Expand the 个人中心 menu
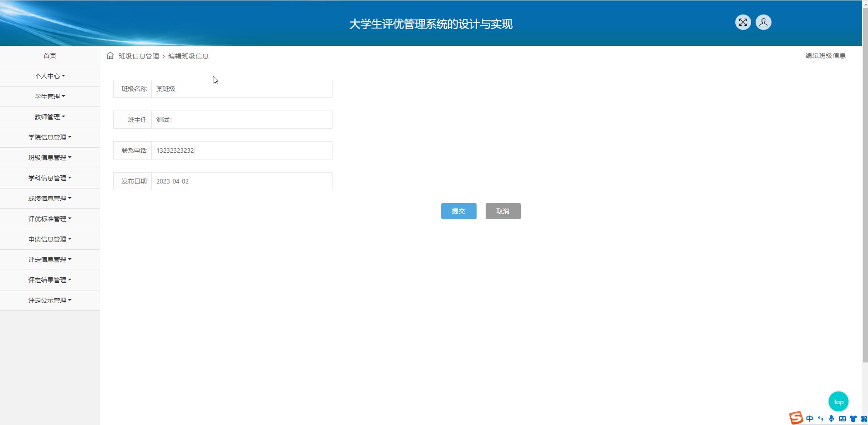 point(50,76)
